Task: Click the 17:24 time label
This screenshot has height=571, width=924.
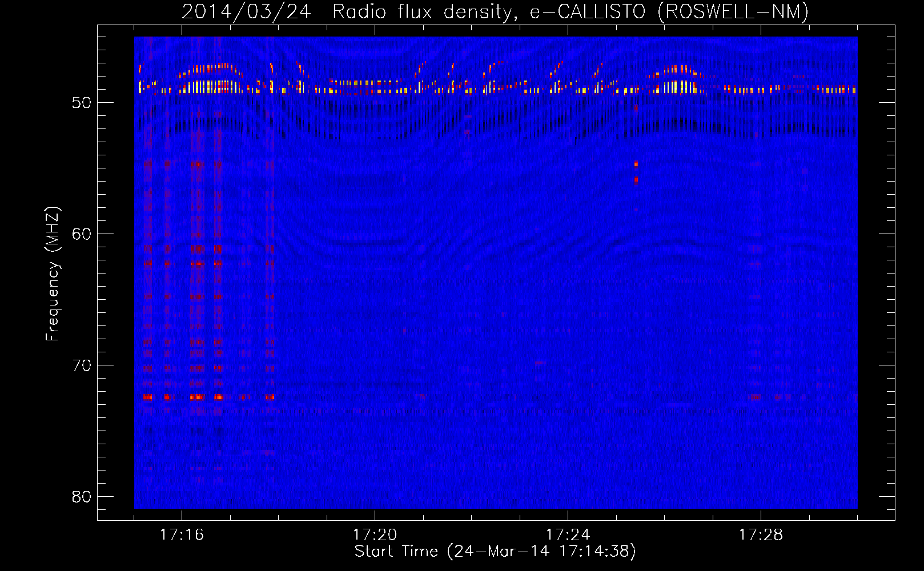Action: click(x=568, y=534)
